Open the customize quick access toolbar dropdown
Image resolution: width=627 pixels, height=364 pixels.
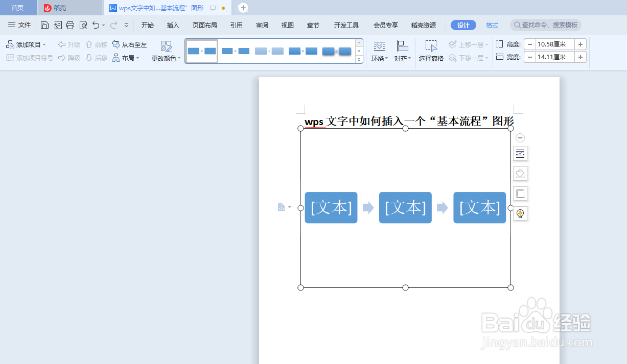(x=127, y=25)
